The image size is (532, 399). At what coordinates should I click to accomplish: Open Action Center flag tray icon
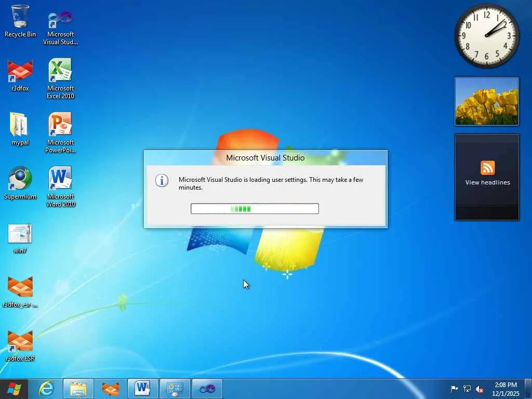coord(454,389)
